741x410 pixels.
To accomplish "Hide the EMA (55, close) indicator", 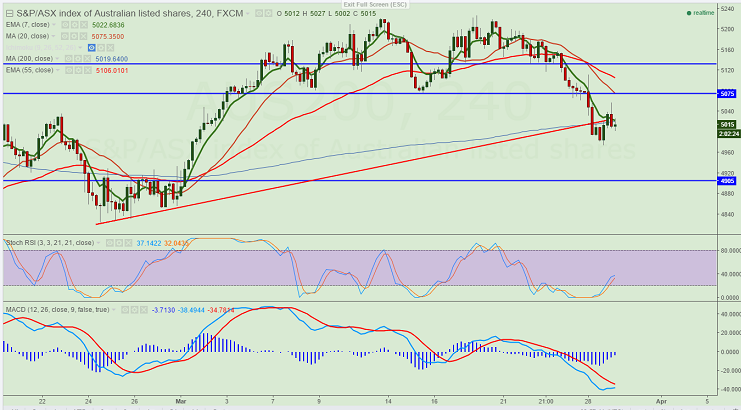I will [69, 70].
